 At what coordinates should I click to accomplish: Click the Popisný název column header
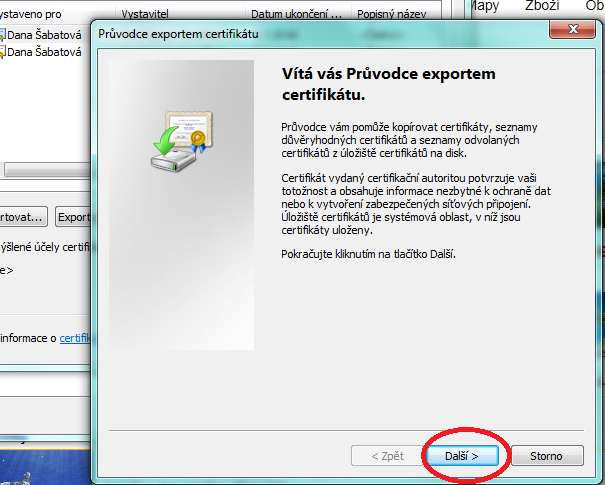point(385,16)
